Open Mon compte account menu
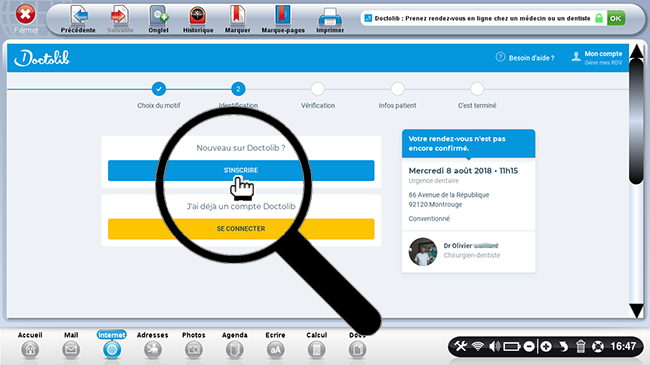Image resolution: width=650 pixels, height=365 pixels. 597,58
